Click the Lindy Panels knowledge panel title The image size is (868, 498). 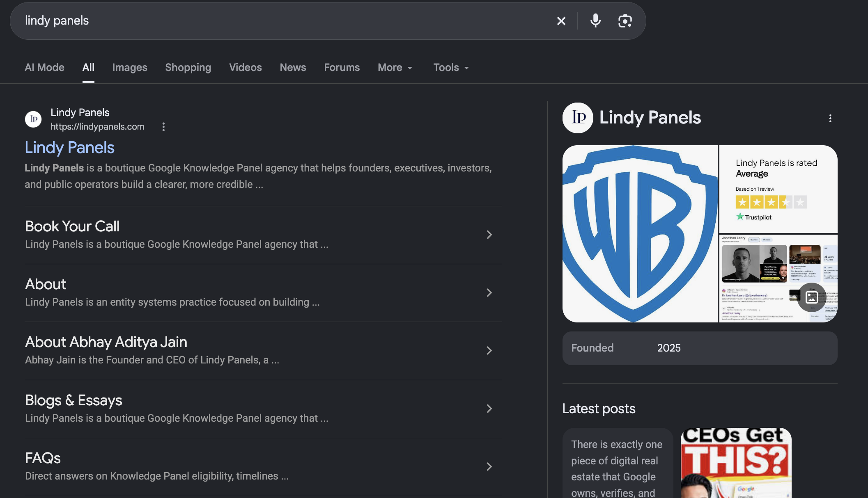coord(650,118)
